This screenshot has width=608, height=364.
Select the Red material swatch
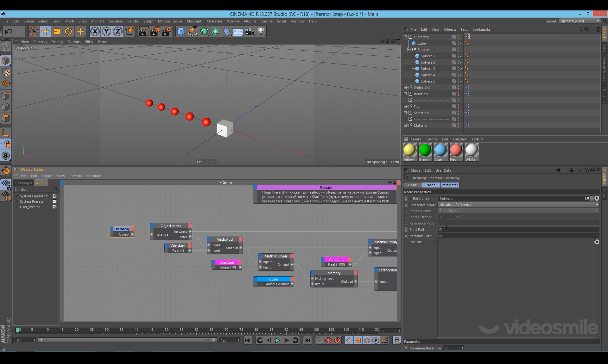[456, 150]
